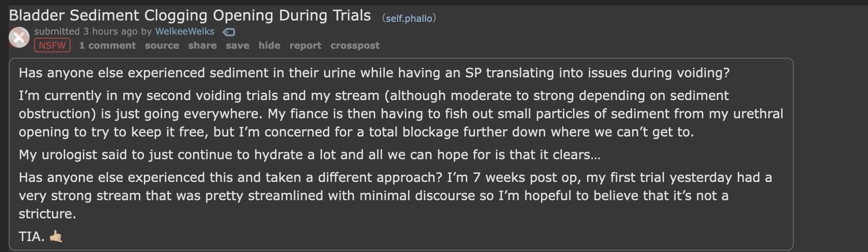Click the sentence about the urologist's advice
The height and width of the screenshot is (252, 868).
pos(310,155)
